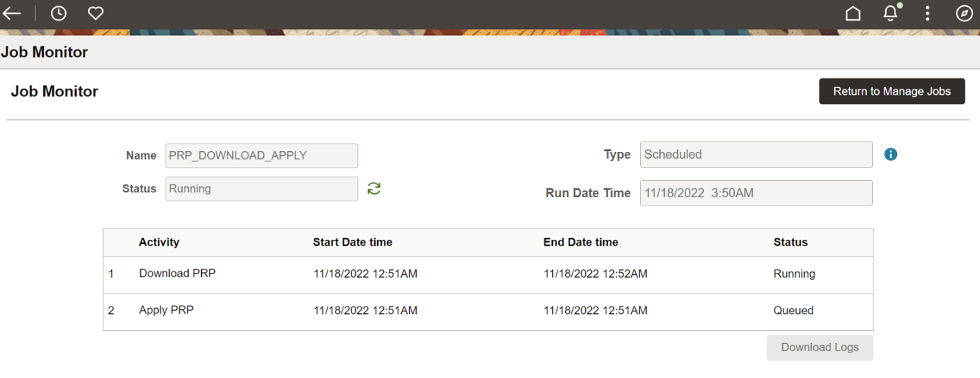Screen dimensions: 980x378
Task: Click the Download Logs button
Action: (819, 348)
